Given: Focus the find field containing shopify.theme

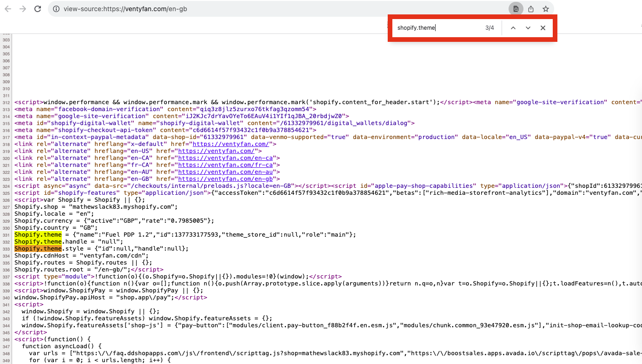Looking at the screenshot, I should click(x=437, y=28).
